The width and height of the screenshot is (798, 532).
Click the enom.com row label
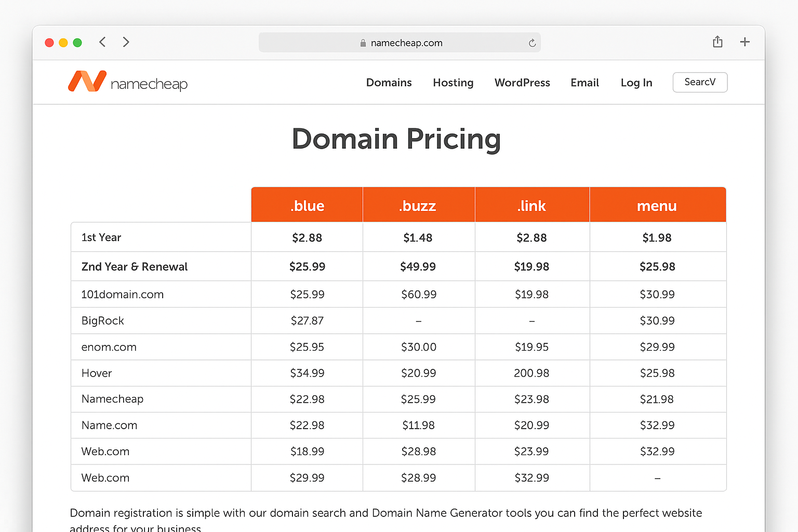coord(109,347)
